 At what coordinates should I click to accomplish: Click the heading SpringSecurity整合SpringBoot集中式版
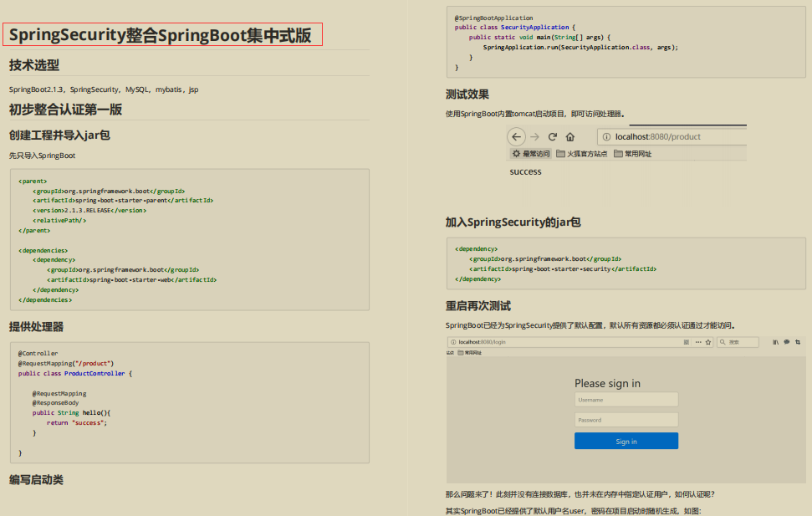point(160,35)
